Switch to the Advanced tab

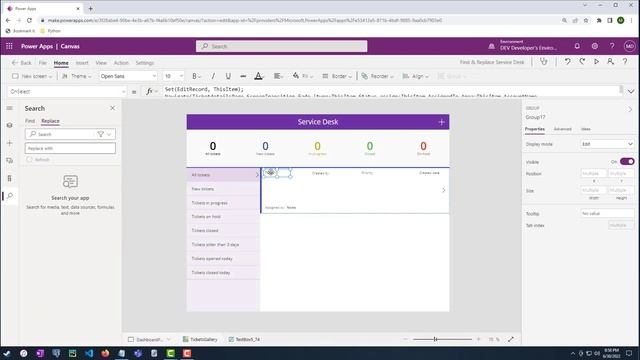point(562,129)
